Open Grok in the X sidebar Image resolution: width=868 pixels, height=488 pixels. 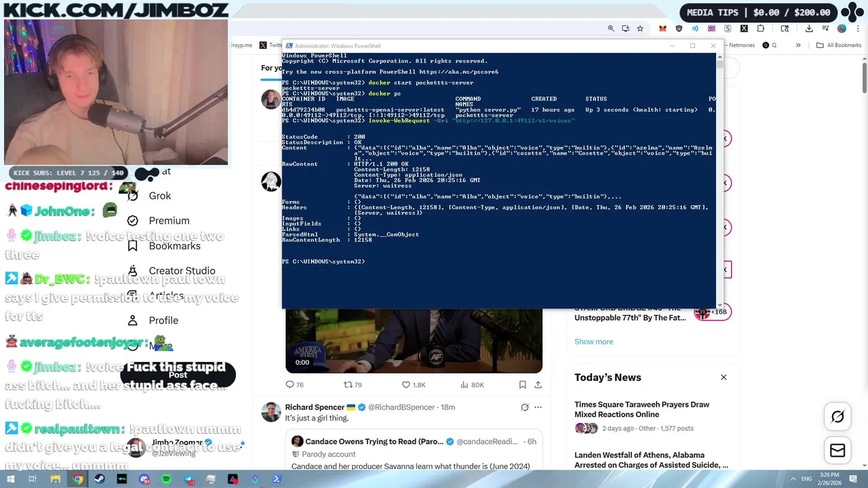click(159, 196)
